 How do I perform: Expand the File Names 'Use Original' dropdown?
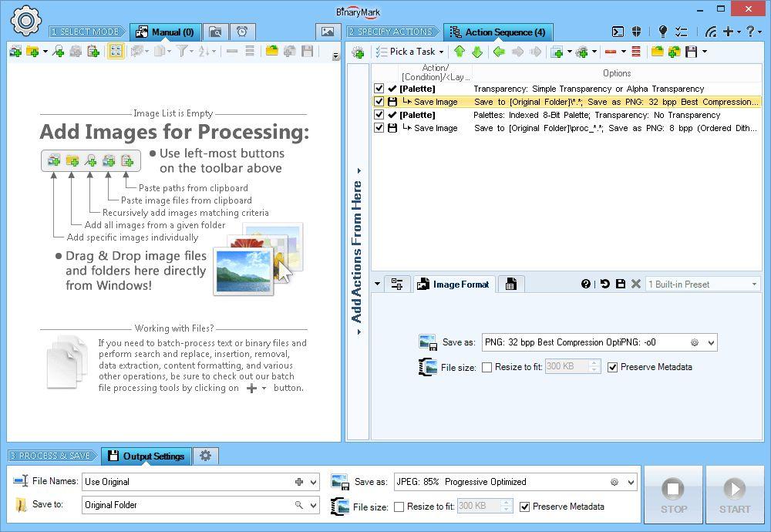313,482
